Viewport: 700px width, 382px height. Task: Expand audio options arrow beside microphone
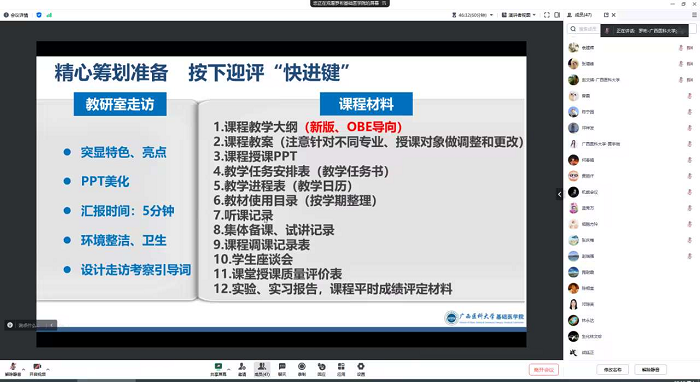[24, 369]
